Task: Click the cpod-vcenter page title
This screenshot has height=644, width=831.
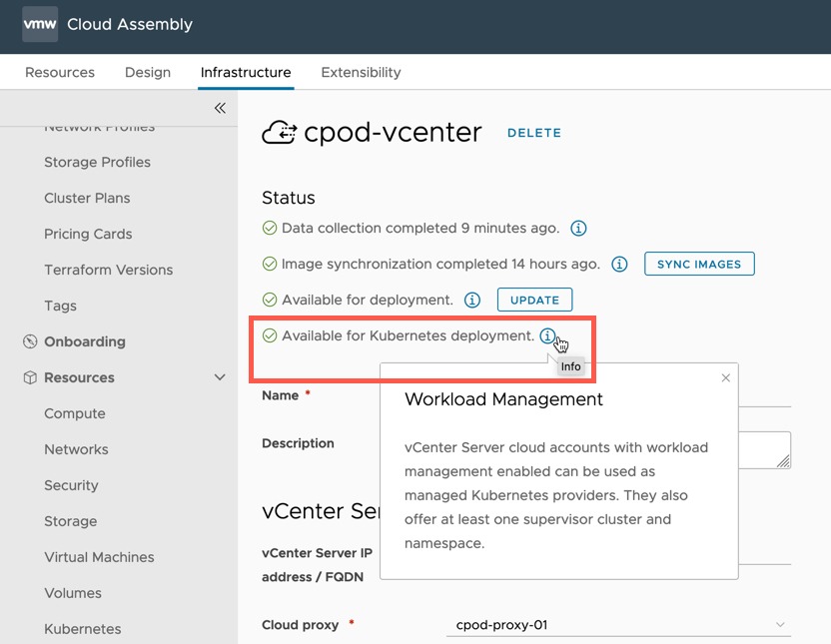Action: [393, 133]
